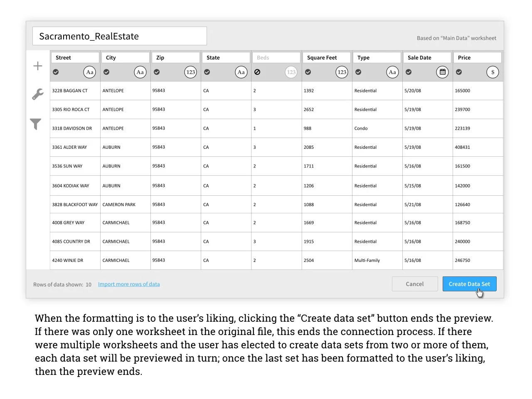Open the Sale Date calendar type icon
Viewport: 532px width, 399px height.
point(443,72)
